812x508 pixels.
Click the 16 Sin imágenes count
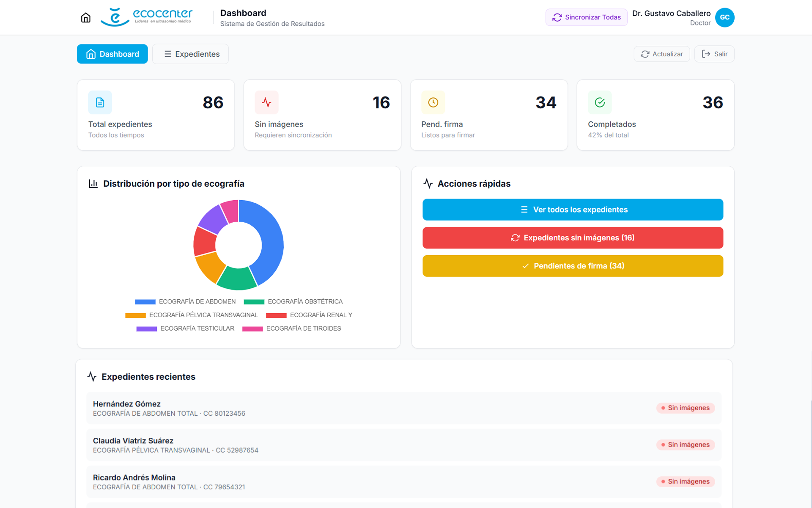point(381,102)
